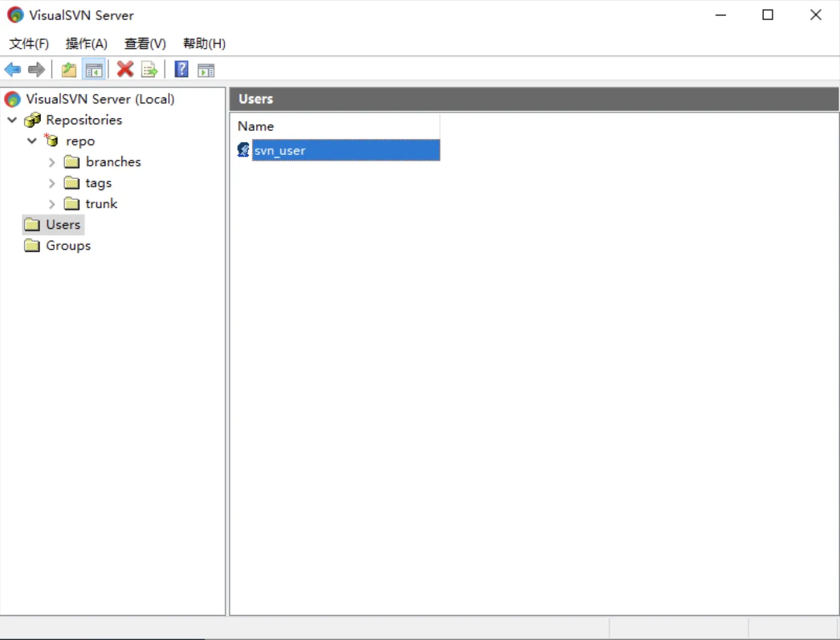Open the 操作(A) menu
Viewport: 840px width, 640px height.
click(x=86, y=44)
